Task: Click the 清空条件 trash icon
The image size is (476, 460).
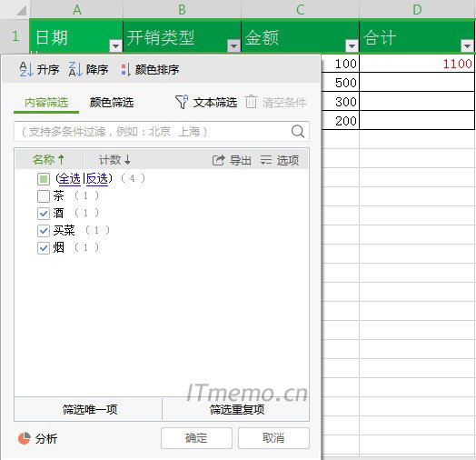Action: tap(251, 102)
